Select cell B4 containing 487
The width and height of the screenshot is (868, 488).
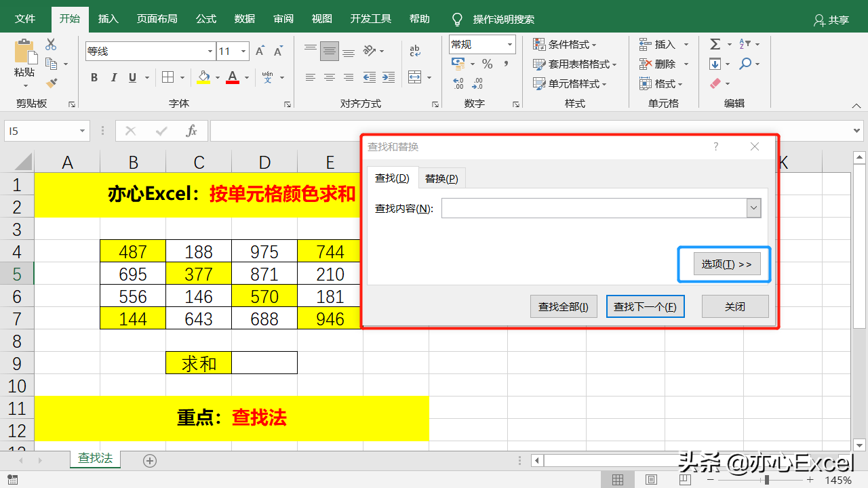[x=133, y=251]
